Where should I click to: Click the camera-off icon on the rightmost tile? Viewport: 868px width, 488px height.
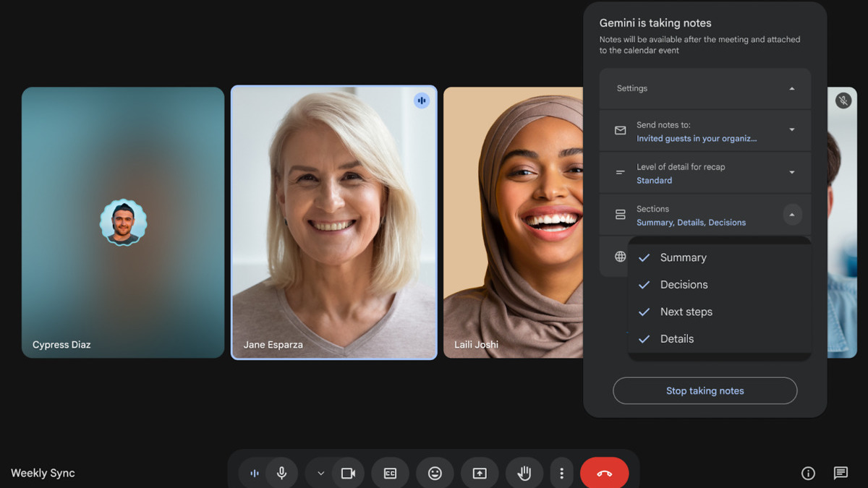coord(843,100)
